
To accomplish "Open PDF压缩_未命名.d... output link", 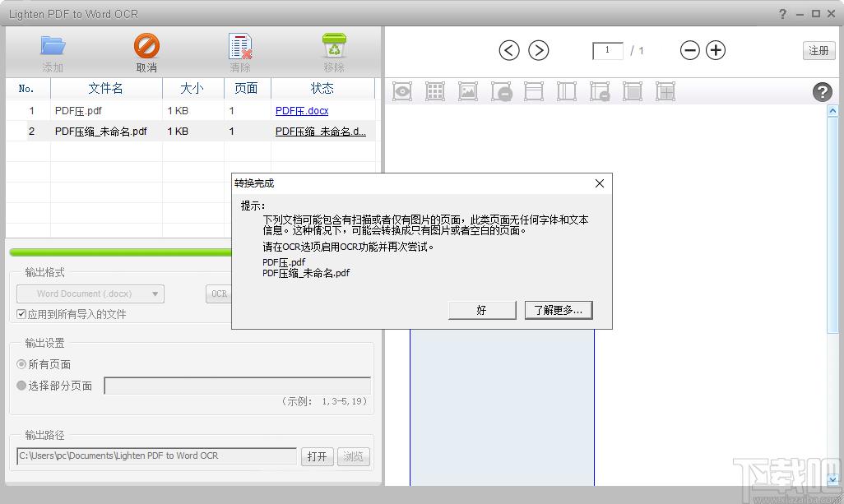I will click(321, 132).
